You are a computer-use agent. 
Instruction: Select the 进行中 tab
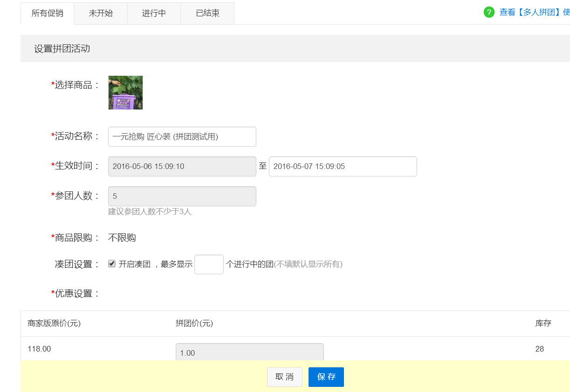(x=154, y=13)
